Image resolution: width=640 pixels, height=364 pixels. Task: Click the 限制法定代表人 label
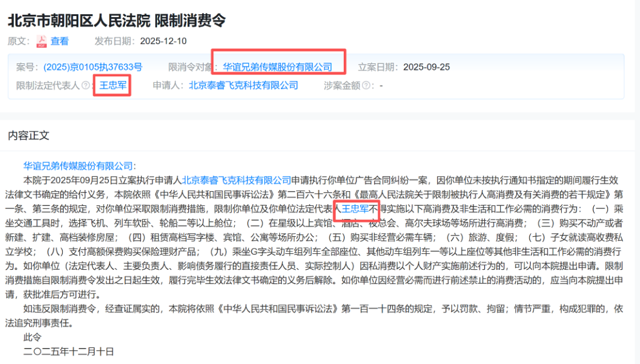(48, 85)
